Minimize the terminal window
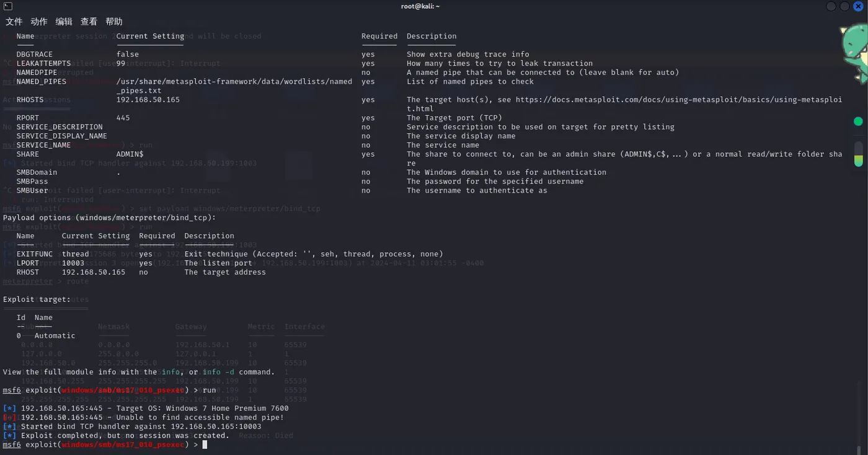This screenshot has height=455, width=868. [831, 6]
